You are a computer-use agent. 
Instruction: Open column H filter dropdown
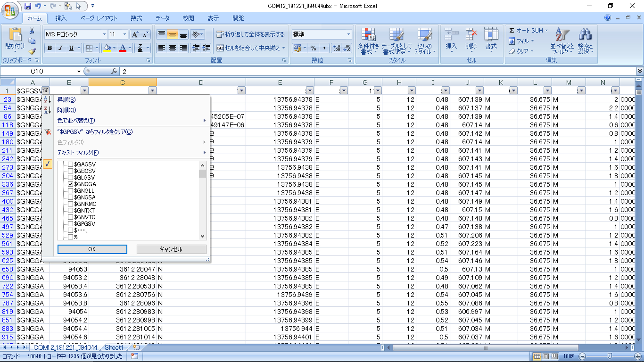(x=412, y=90)
